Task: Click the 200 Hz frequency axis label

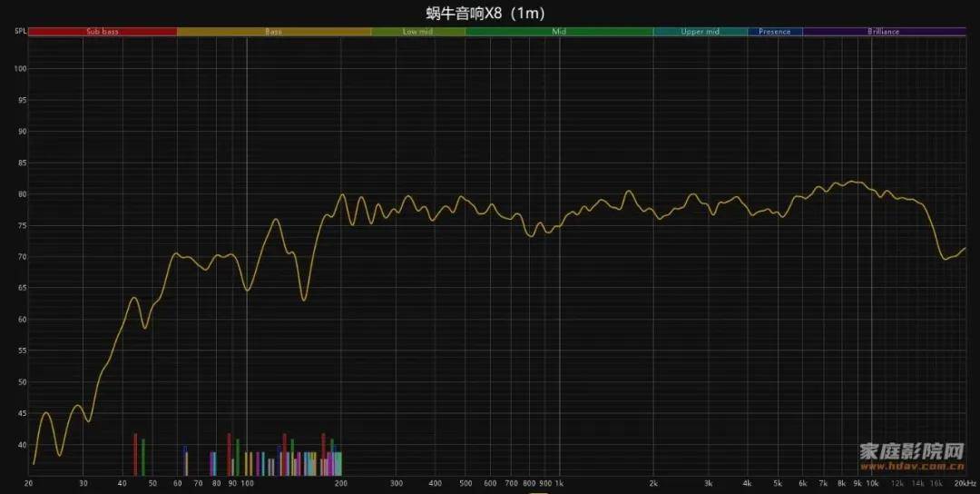Action: pos(341,484)
